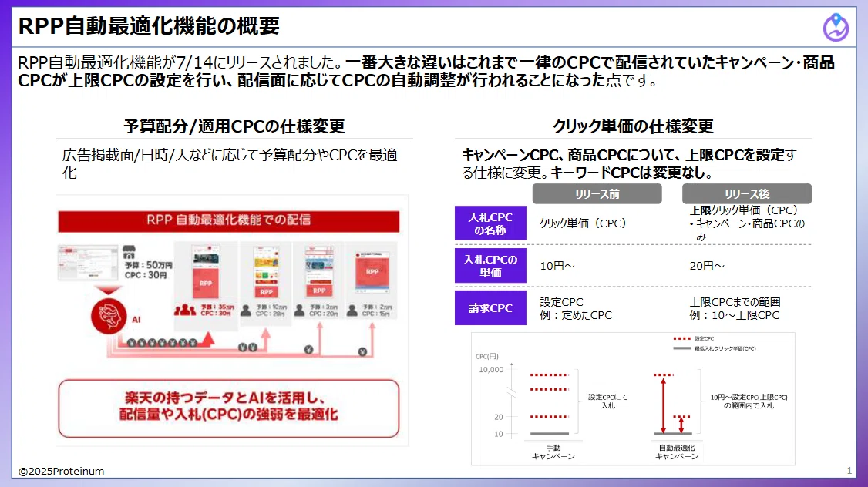This screenshot has width=868, height=487.
Task: Click the Proteinum logo icon in the top-right corner
Action: pos(836,27)
